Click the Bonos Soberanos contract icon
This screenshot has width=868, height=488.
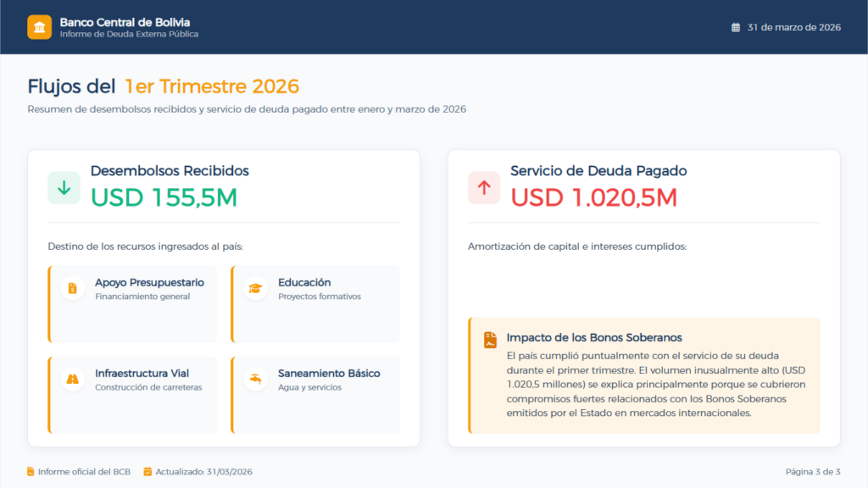490,340
